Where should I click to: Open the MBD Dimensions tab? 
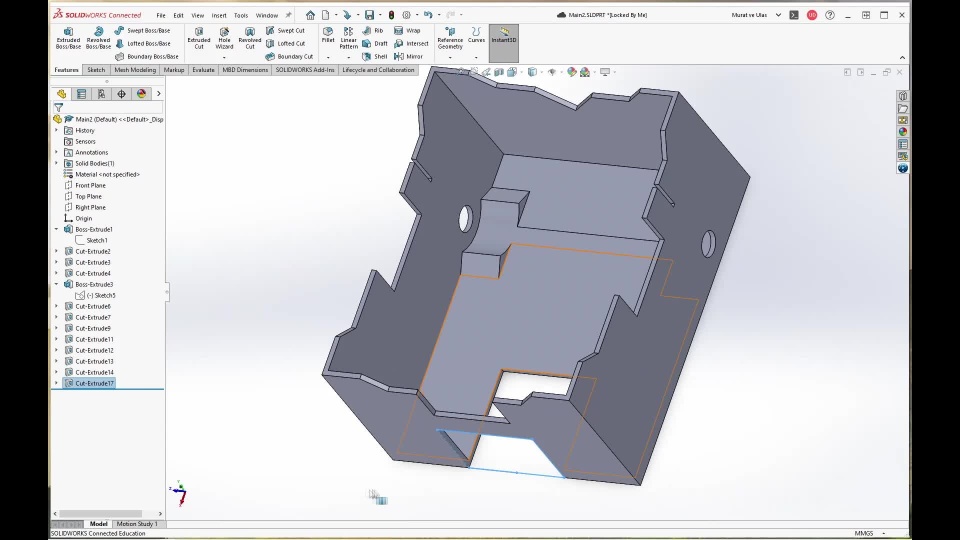(x=245, y=70)
